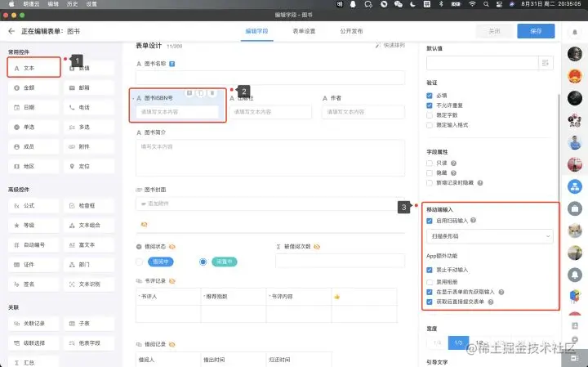Add a 金额 amount control
Image resolution: width=588 pixels, height=367 pixels.
click(x=33, y=87)
